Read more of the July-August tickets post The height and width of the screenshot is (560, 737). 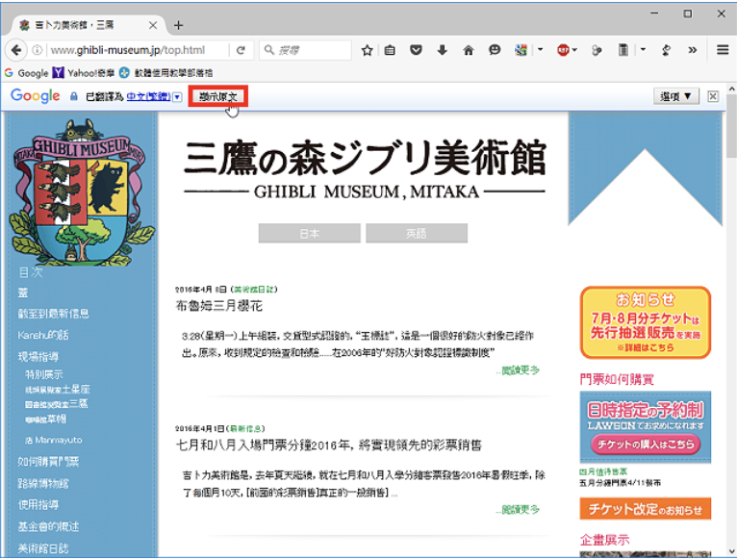tap(518, 510)
